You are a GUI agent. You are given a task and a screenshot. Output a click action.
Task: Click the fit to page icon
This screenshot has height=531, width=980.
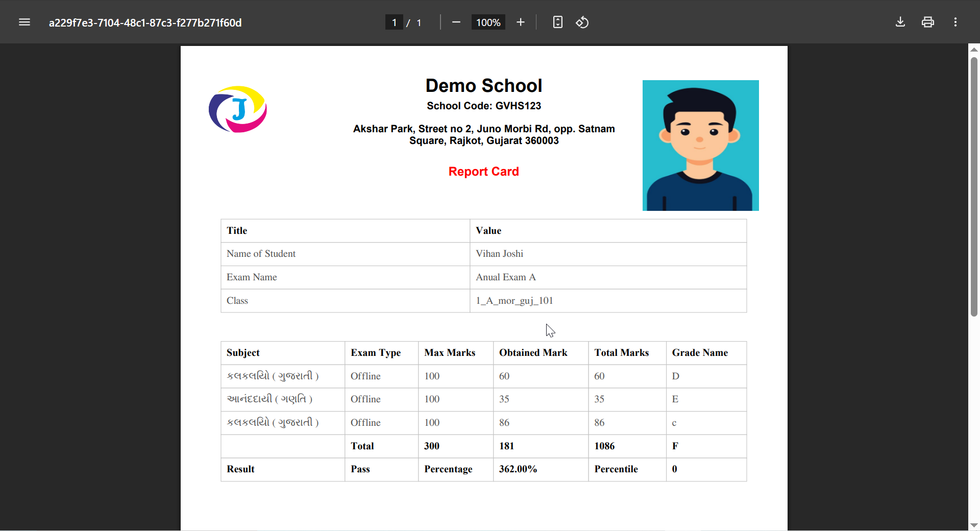coord(557,22)
